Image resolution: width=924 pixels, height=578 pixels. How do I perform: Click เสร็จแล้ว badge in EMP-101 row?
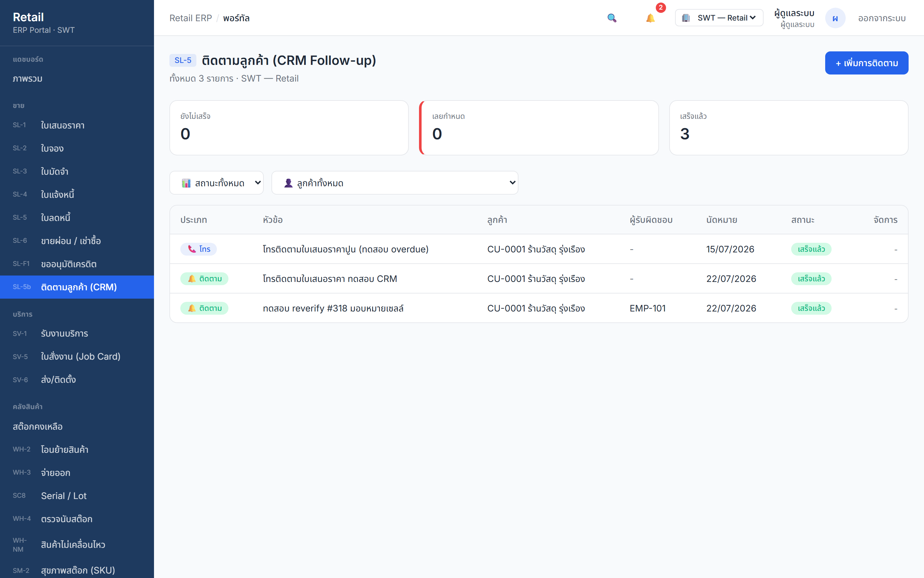click(x=811, y=308)
